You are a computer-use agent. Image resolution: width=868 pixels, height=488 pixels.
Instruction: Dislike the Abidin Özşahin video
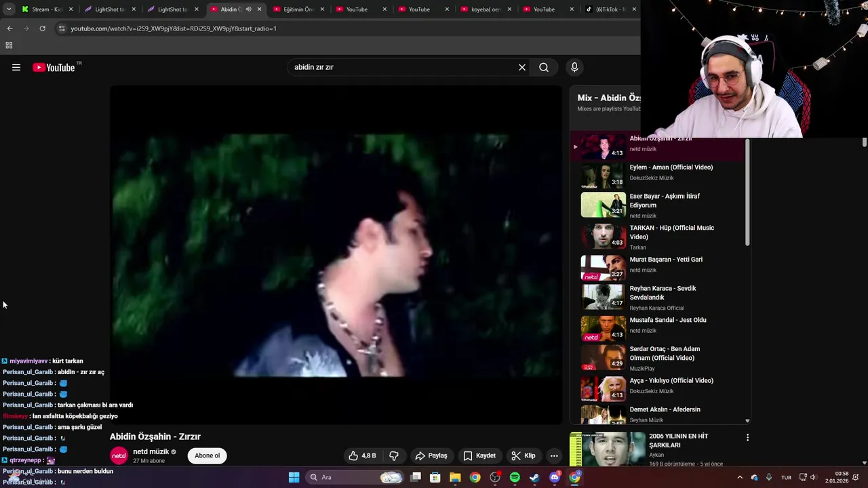(394, 455)
